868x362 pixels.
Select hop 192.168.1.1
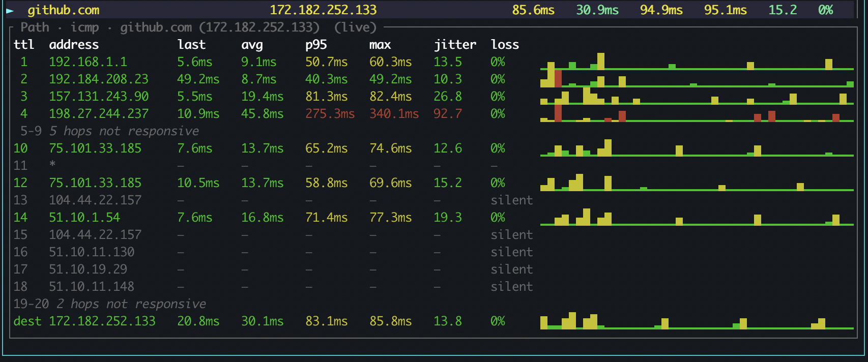(88, 62)
